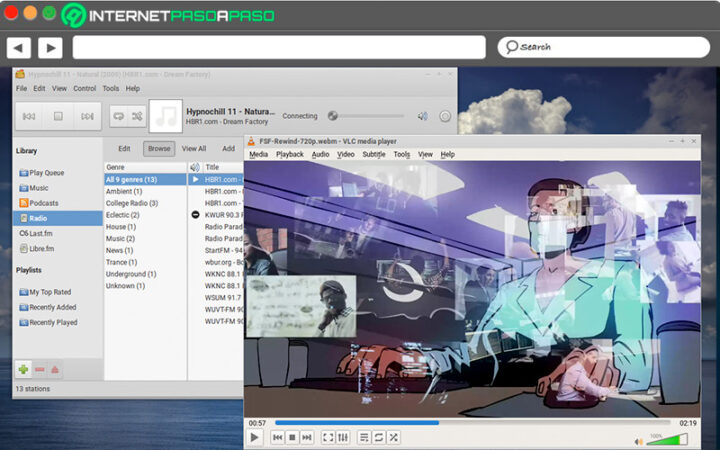Toggle VLC loop mode button
The image size is (720, 450).
click(378, 437)
